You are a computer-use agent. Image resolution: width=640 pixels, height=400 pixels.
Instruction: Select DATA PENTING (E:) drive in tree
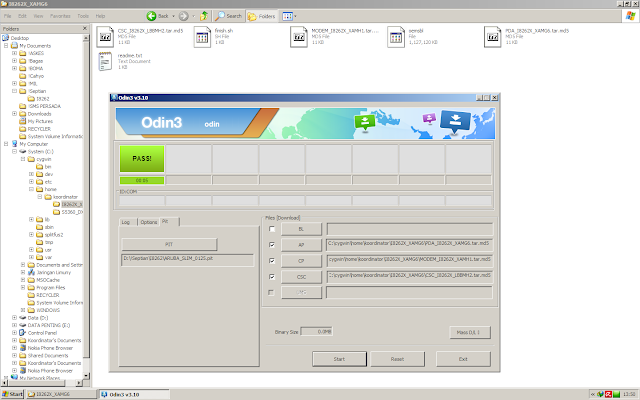(x=49, y=325)
